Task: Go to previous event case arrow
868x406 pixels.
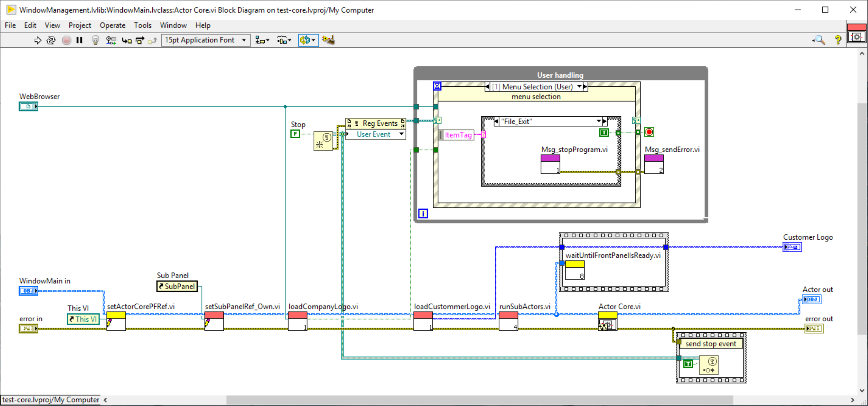Action: coord(487,87)
